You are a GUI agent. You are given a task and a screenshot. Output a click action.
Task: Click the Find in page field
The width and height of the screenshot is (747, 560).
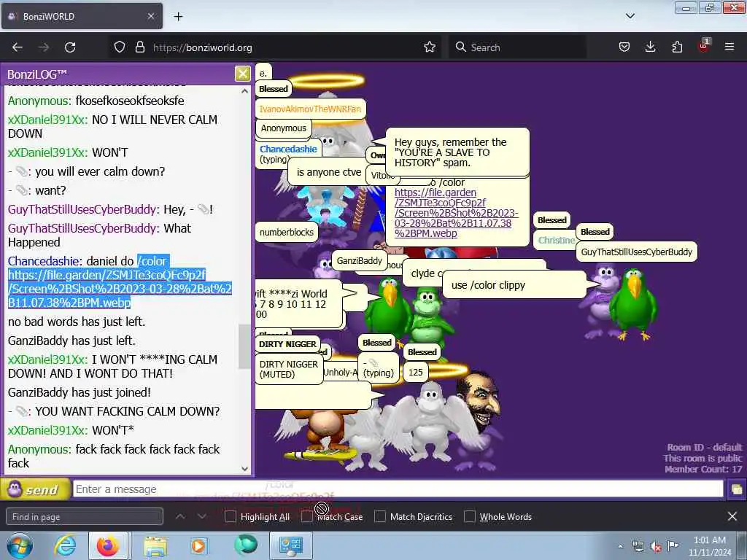pos(85,517)
